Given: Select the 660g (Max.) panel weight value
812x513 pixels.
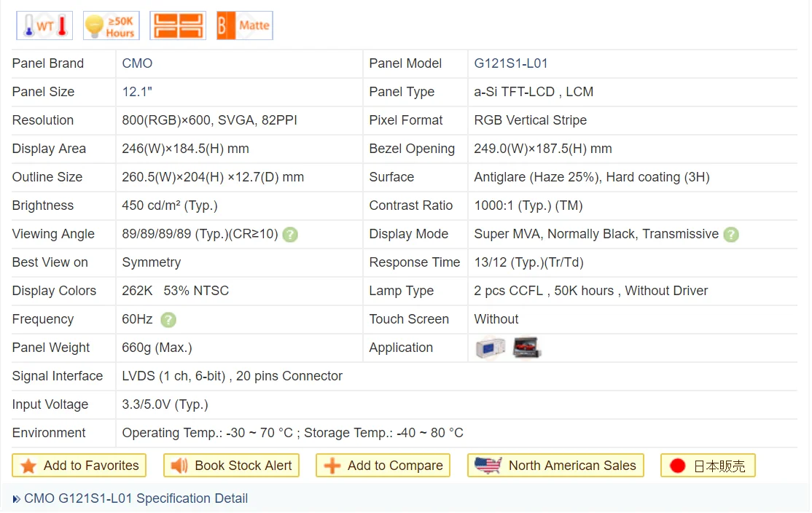Looking at the screenshot, I should coord(157,348).
